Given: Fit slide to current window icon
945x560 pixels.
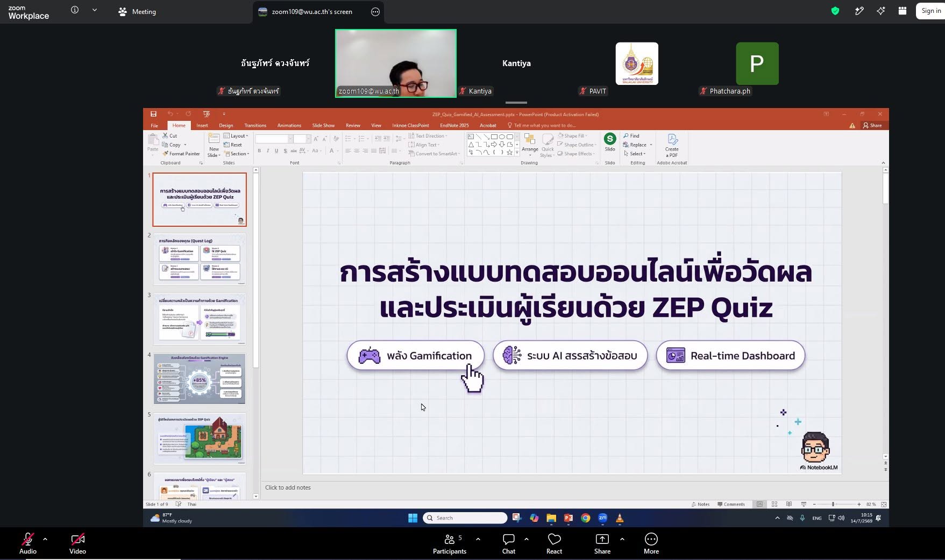Looking at the screenshot, I should [884, 504].
